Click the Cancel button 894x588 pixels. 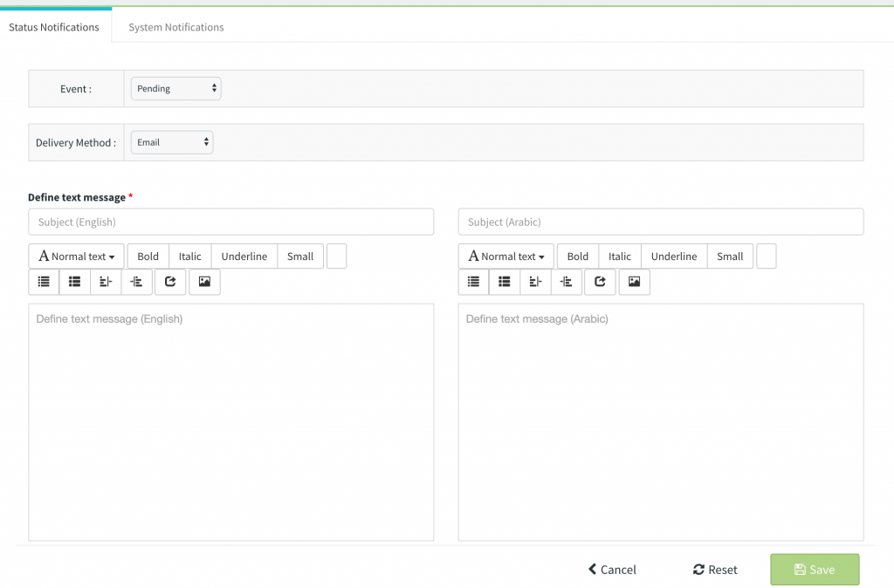point(612,569)
